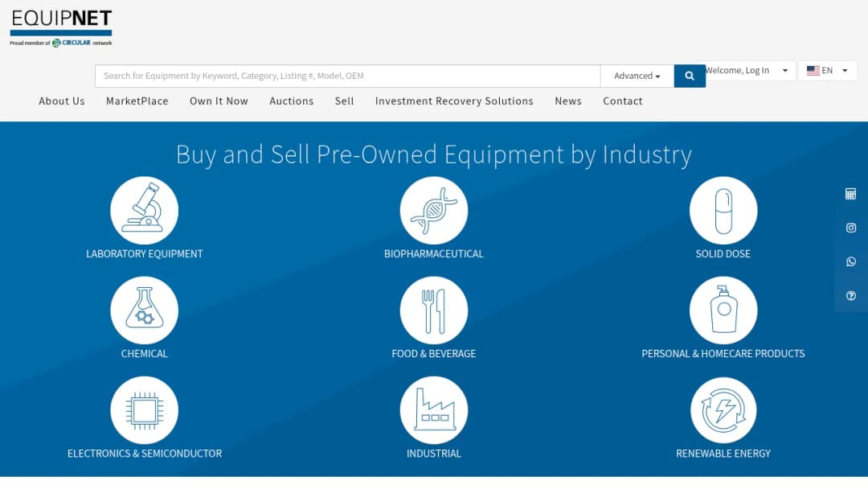The height and width of the screenshot is (489, 868).
Task: Click PERSONAL & HOMECARE PRODUCTS text link
Action: pyautogui.click(x=723, y=353)
